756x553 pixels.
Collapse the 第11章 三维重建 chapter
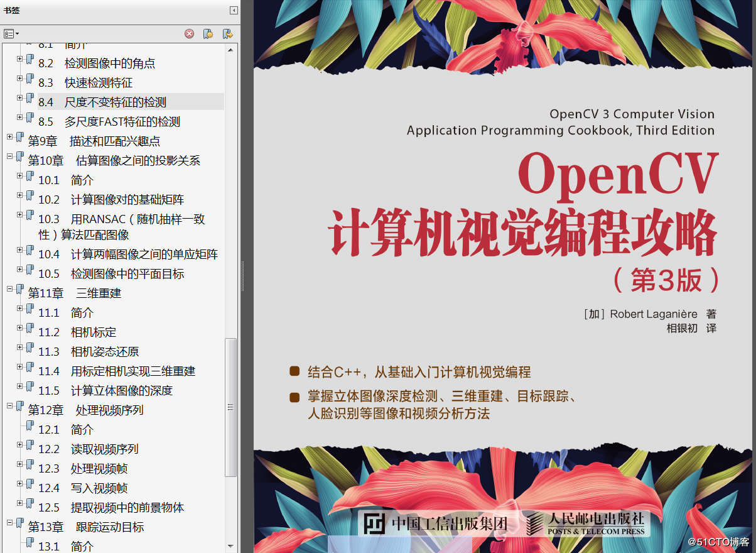point(10,289)
